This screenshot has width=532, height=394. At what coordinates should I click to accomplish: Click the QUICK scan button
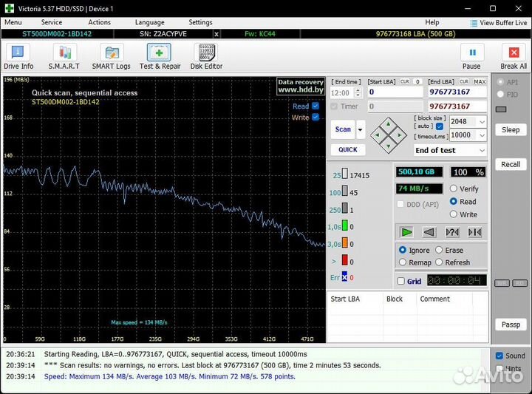(347, 149)
